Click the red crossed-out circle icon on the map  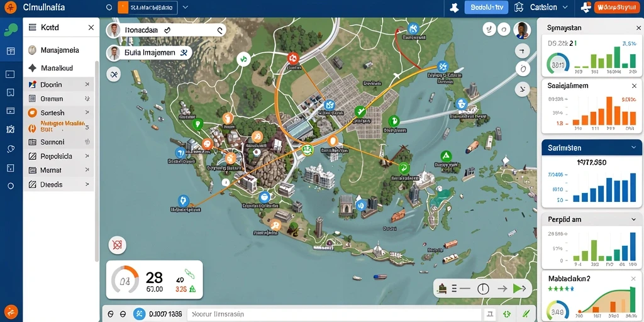[x=117, y=245]
